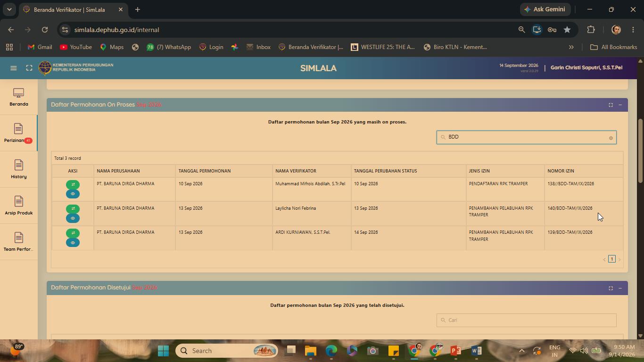Toggle the hamburger menu in header
644x362 pixels.
click(14, 68)
